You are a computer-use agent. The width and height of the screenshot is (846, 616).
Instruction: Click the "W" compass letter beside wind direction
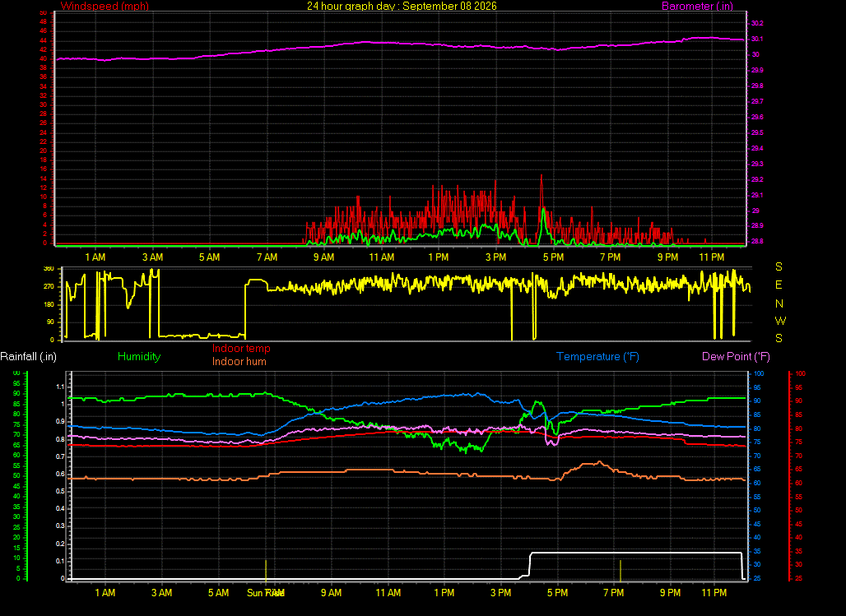coord(780,321)
